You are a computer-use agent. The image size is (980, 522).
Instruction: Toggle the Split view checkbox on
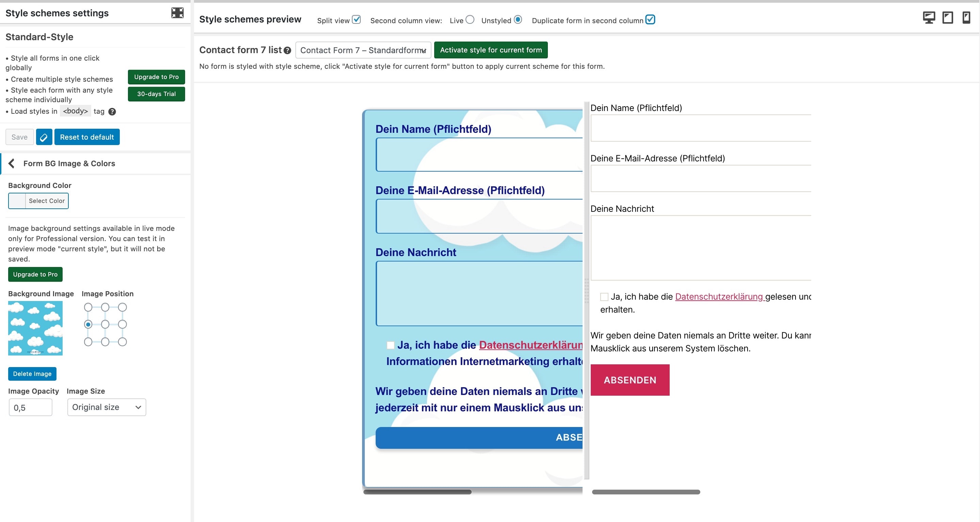[x=357, y=20]
